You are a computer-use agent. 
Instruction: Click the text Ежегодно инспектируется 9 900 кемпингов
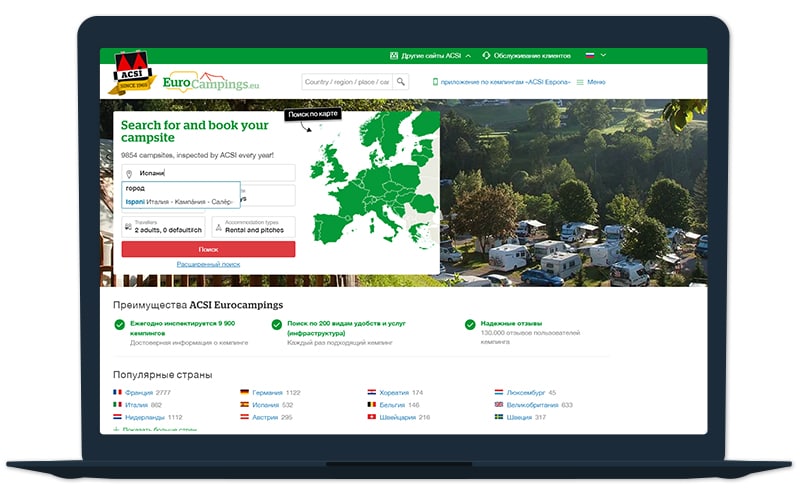(x=183, y=328)
